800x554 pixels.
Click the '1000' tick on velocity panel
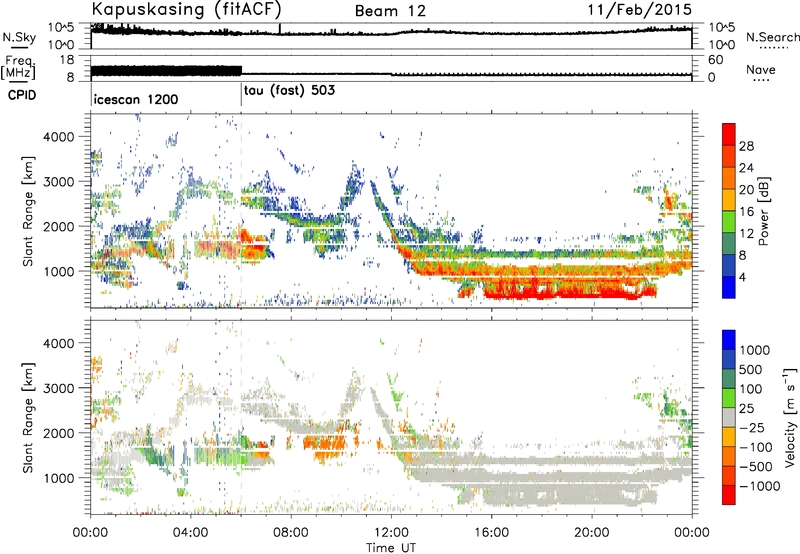[x=58, y=478]
